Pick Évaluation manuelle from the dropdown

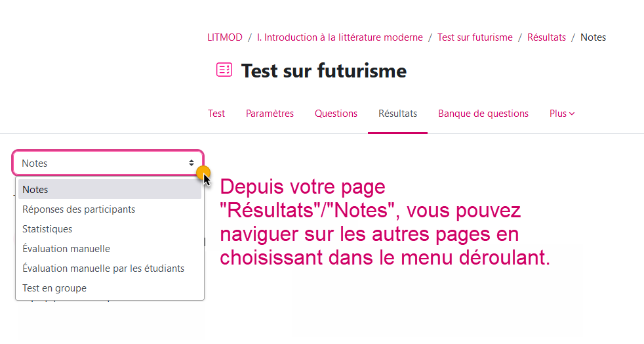(66, 249)
